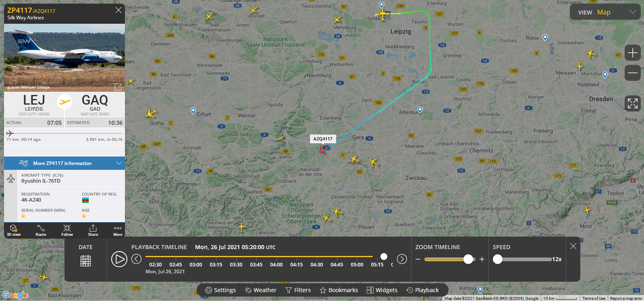Share this flight with the Share icon

pyautogui.click(x=93, y=230)
